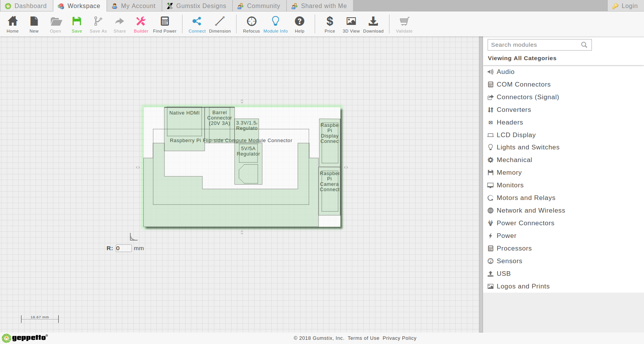The image size is (644, 344).
Task: Click the board right edge resize handle
Action: 346,167
